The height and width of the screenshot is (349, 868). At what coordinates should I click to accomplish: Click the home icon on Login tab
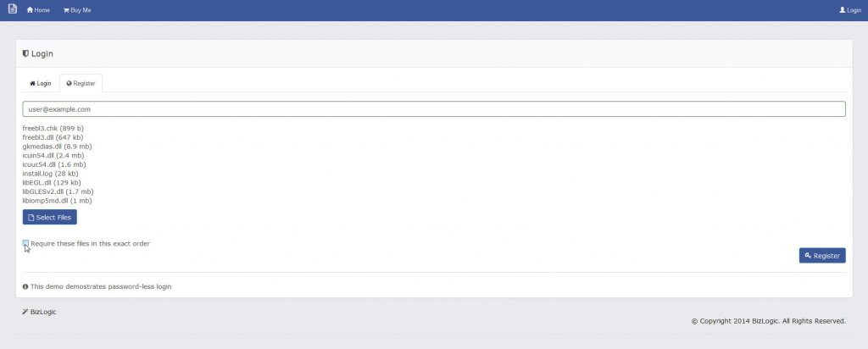(33, 84)
